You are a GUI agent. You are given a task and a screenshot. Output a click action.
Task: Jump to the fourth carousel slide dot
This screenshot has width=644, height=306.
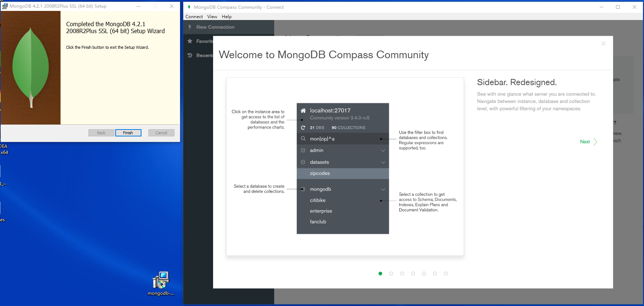tap(413, 274)
